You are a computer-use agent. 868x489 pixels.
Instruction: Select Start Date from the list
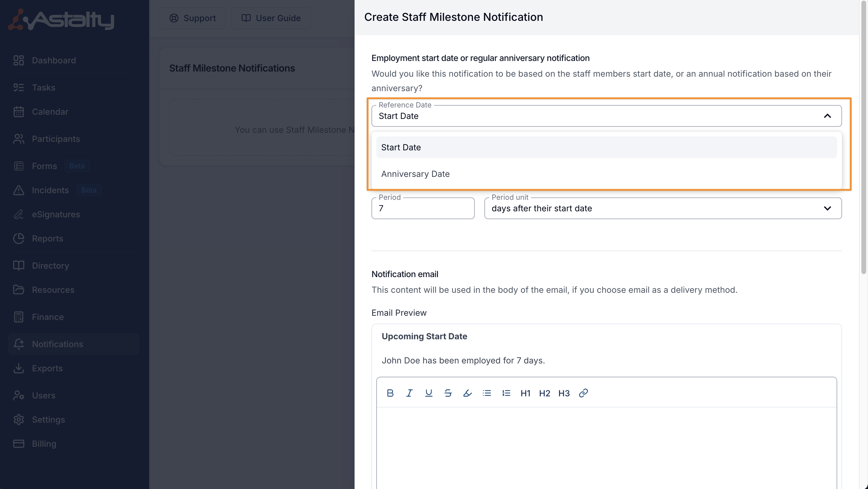[401, 147]
